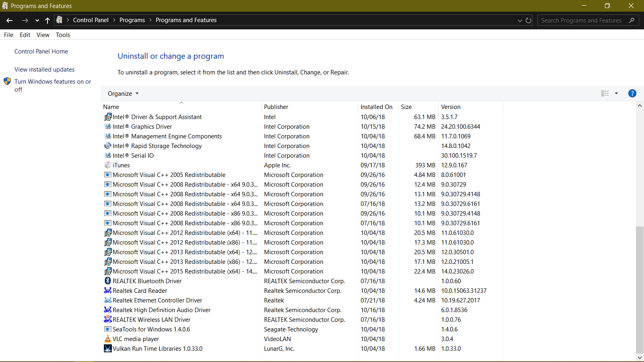Refresh the Programs and Features list
644x362 pixels.
click(x=528, y=20)
